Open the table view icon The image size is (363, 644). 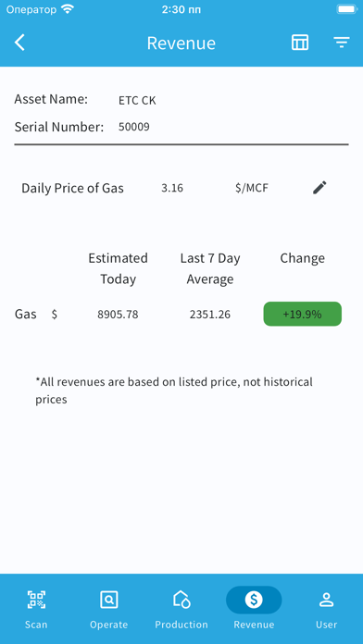(300, 43)
